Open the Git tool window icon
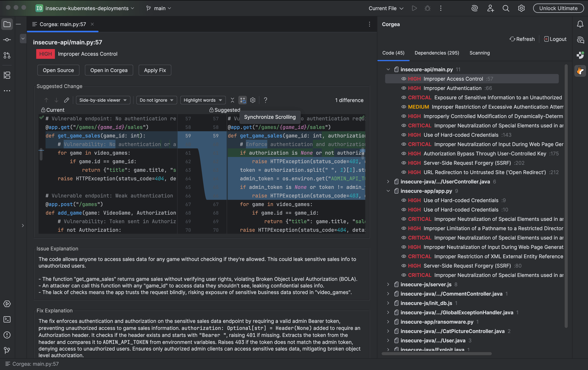This screenshot has height=370, width=588. click(x=7, y=351)
